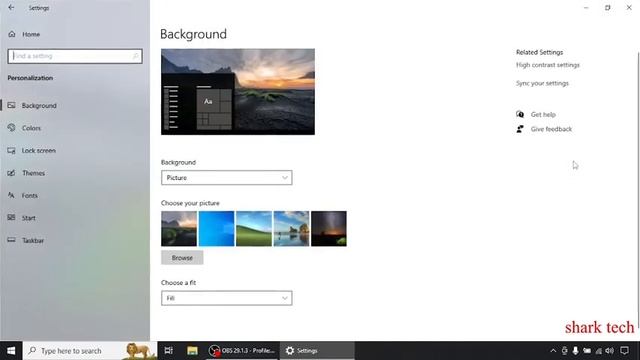The width and height of the screenshot is (640, 360).
Task: Expand the Background type dropdown showing Picture
Action: tap(227, 178)
